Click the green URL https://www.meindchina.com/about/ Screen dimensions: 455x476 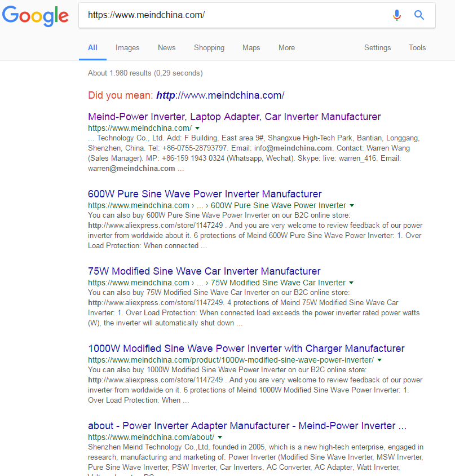(151, 437)
